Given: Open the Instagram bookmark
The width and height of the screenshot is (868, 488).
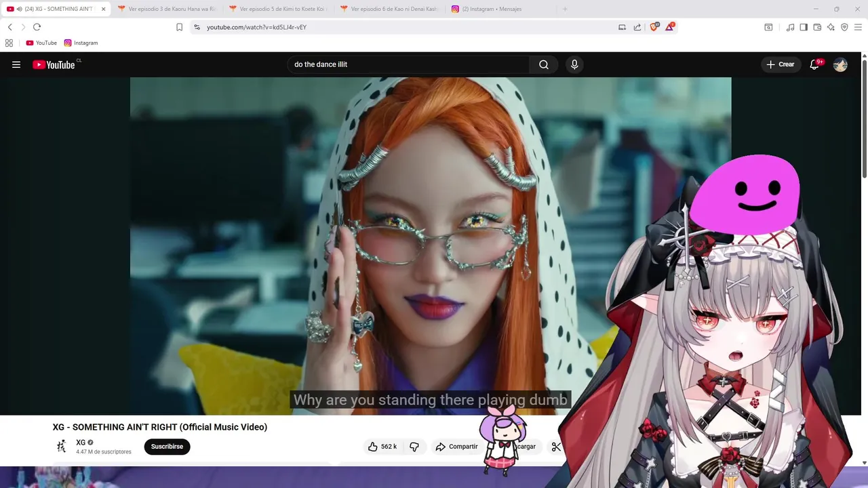Looking at the screenshot, I should pos(81,43).
